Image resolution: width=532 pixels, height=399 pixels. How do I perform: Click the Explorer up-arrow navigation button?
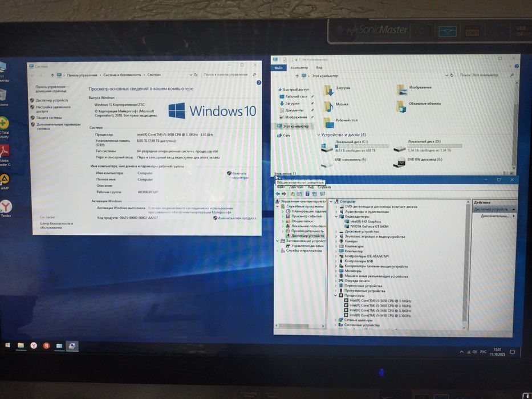[x=297, y=76]
